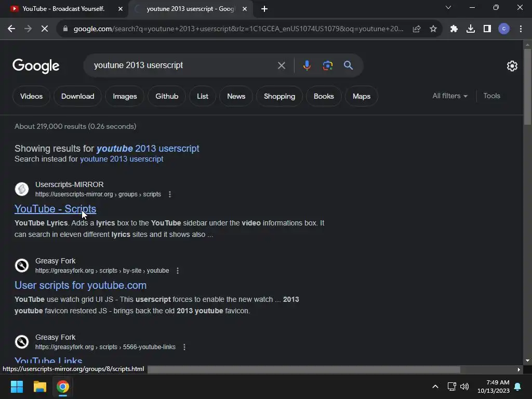Click the Google logo

click(36, 66)
